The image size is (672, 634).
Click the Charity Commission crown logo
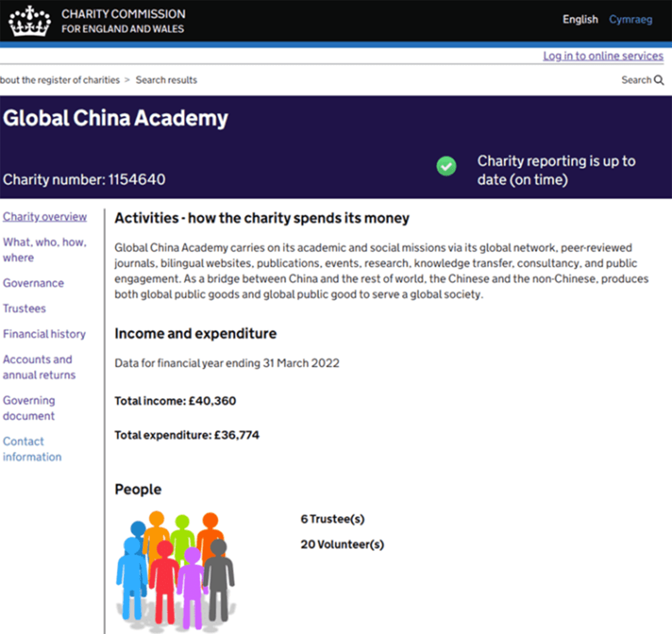30,21
